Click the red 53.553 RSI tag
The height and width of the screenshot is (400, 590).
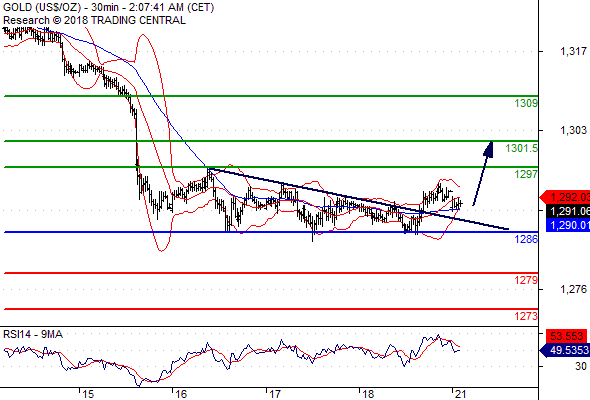(x=567, y=336)
